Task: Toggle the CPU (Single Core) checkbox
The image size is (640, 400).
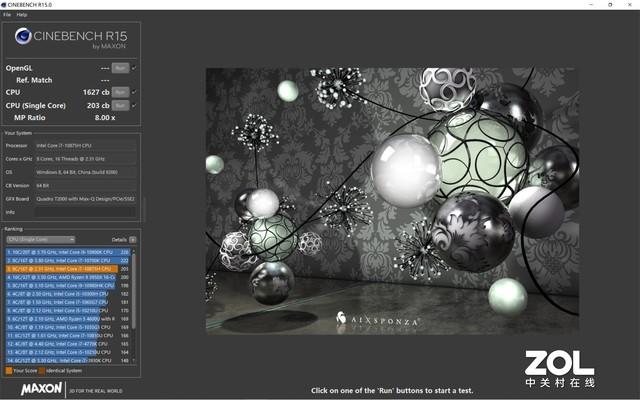Action: [x=134, y=105]
